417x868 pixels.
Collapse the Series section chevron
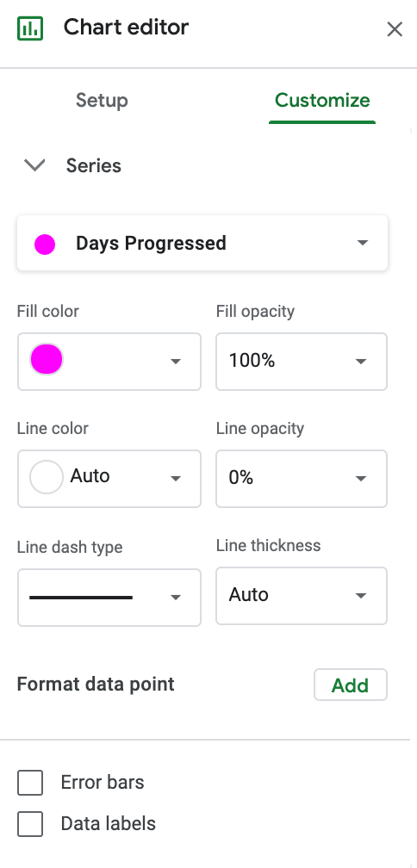(x=34, y=165)
